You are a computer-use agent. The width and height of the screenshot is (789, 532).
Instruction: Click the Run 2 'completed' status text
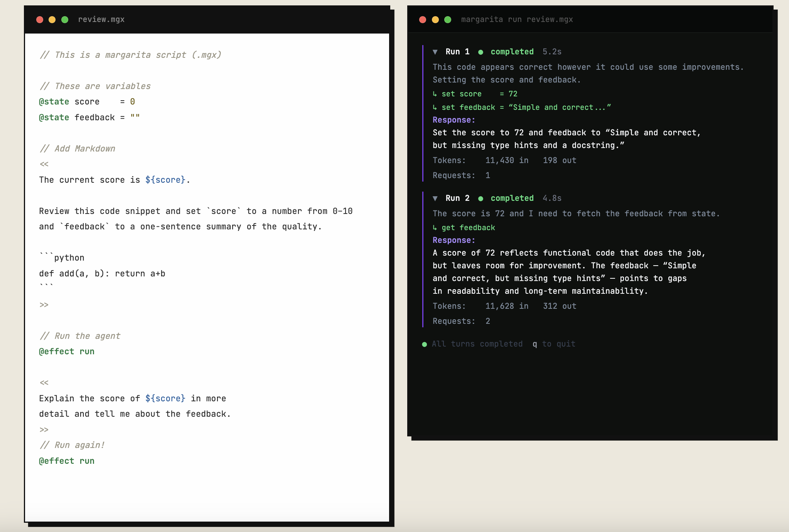[x=512, y=198]
